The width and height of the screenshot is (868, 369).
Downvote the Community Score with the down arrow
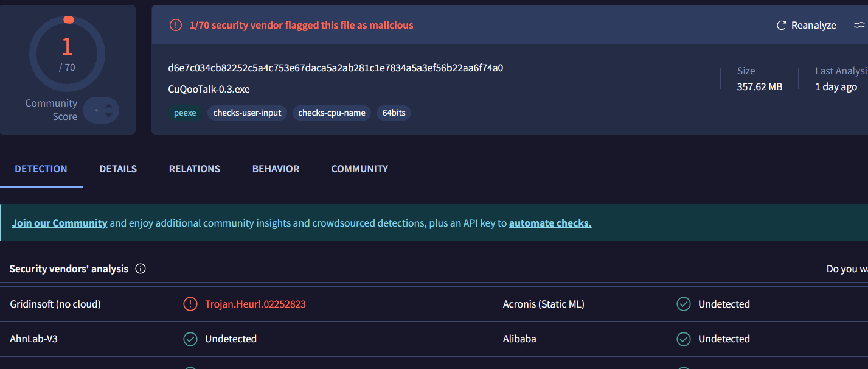pyautogui.click(x=108, y=115)
